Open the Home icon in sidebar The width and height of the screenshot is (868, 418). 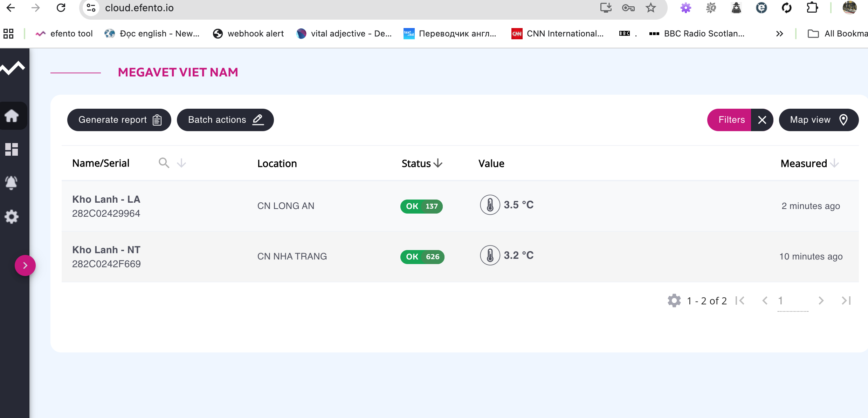12,115
